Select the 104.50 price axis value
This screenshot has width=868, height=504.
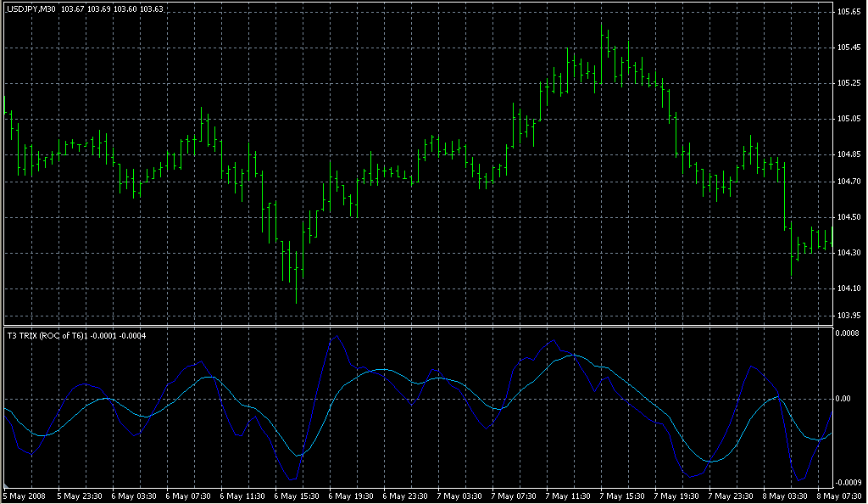tap(849, 217)
